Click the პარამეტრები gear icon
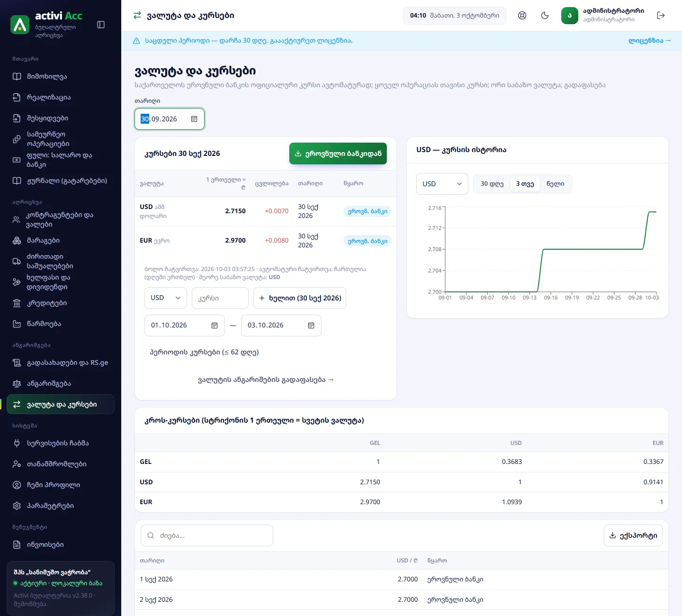Viewport: 682px width, 616px height. click(x=17, y=506)
